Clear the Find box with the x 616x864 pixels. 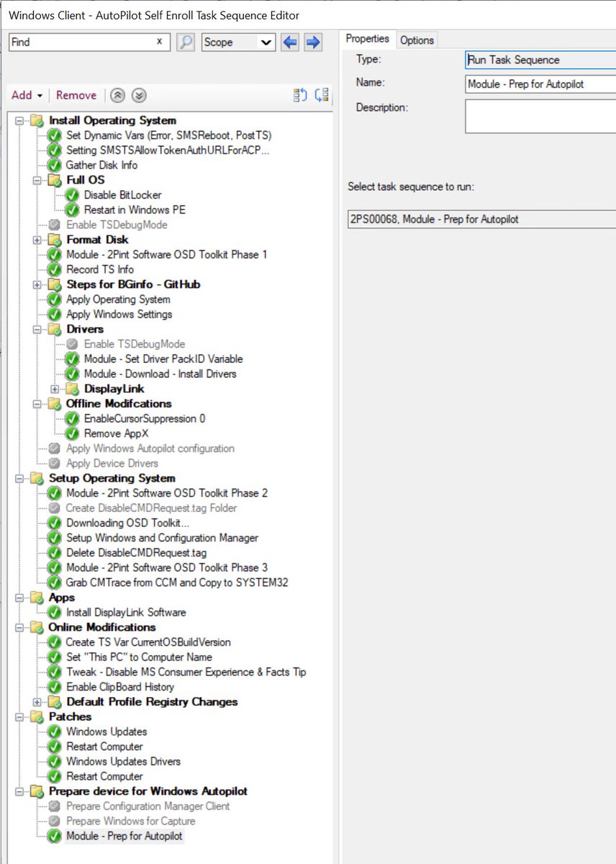[x=159, y=42]
